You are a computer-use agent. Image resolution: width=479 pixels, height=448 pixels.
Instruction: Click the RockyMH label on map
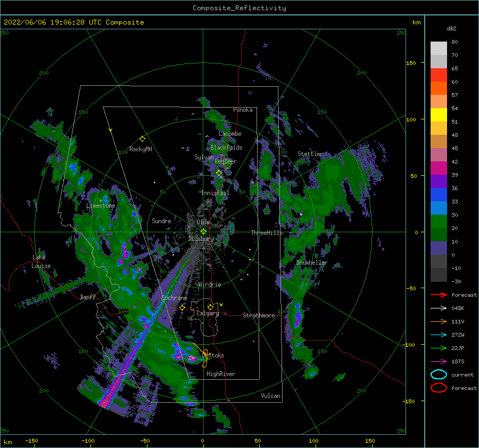pyautogui.click(x=141, y=149)
